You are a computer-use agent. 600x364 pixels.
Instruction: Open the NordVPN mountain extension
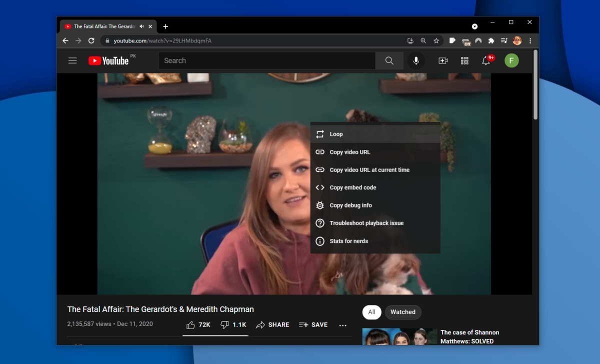[478, 40]
